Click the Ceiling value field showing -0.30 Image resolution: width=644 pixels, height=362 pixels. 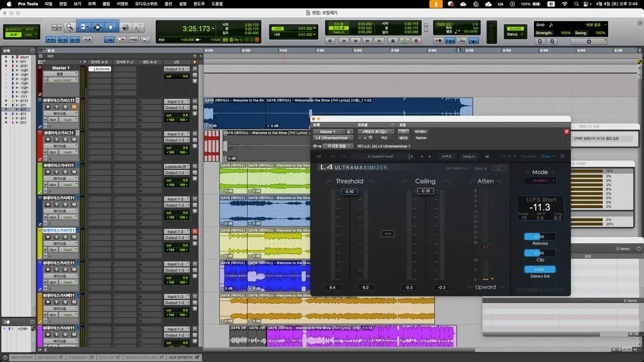[425, 191]
